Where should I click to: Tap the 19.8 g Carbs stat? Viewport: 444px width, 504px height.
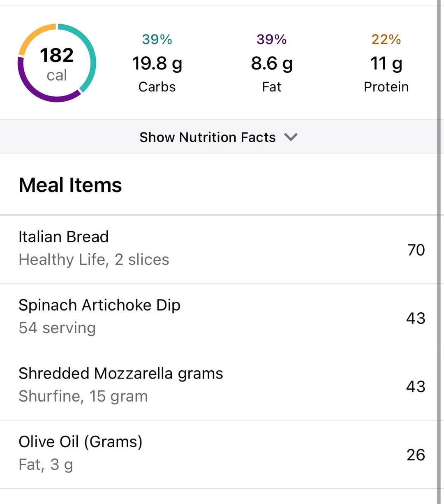tap(157, 63)
